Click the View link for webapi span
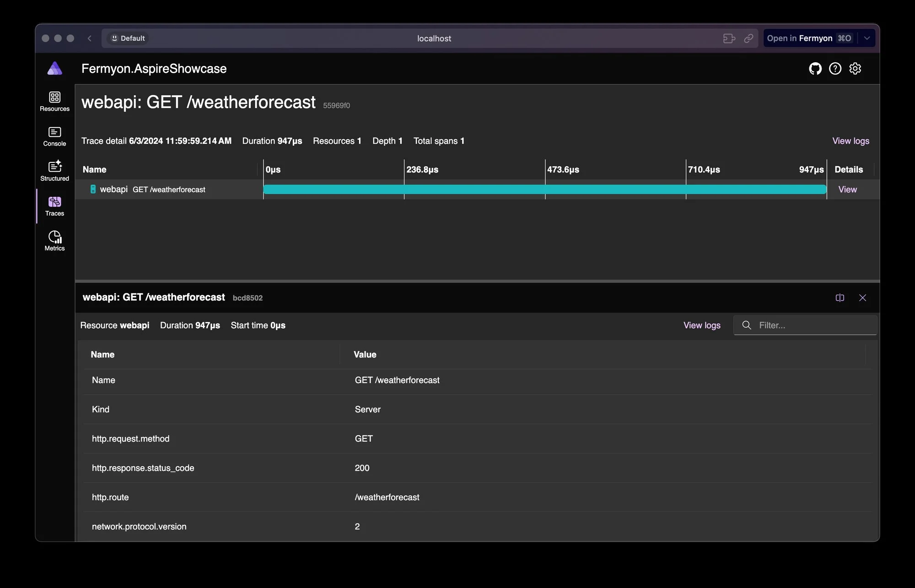This screenshot has width=915, height=588. [847, 189]
